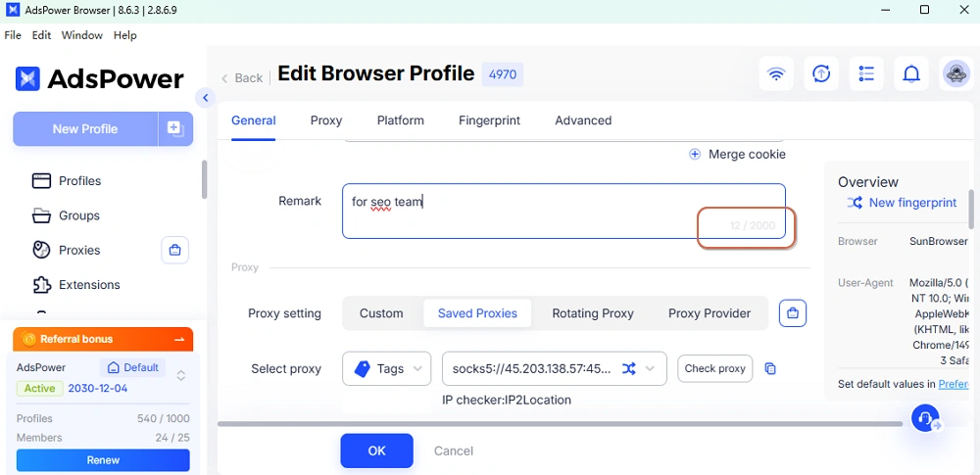This screenshot has height=475, width=980.
Task: Open the notifications bell icon
Action: click(x=911, y=73)
